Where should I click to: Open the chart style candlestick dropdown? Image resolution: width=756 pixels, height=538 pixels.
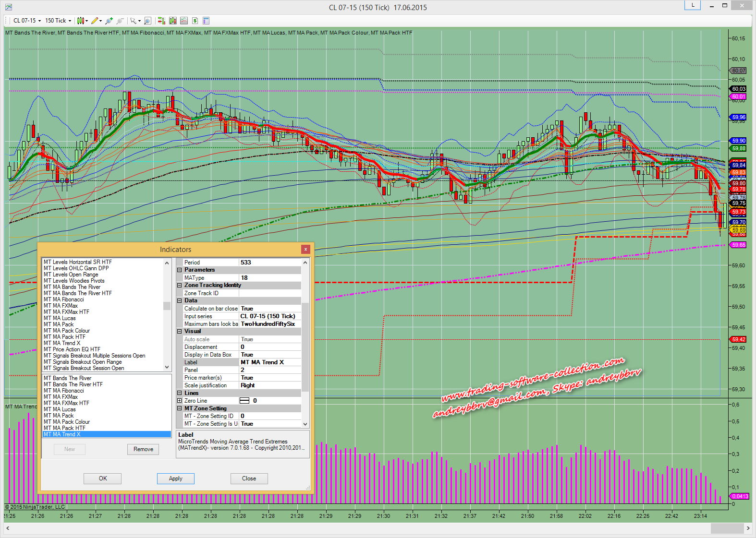click(82, 21)
